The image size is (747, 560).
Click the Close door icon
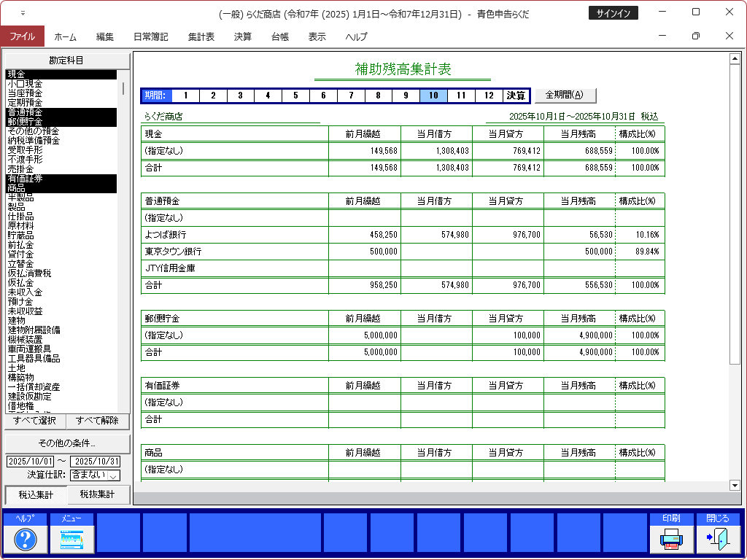pyautogui.click(x=718, y=539)
